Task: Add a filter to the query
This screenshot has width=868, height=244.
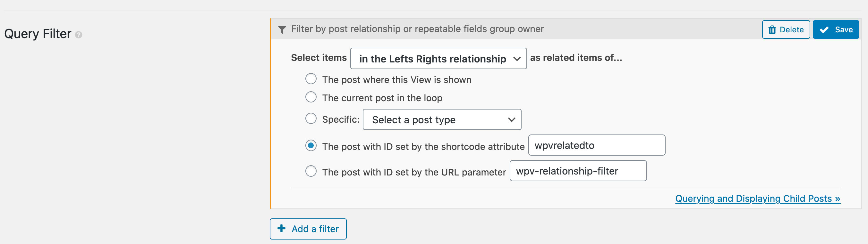Action: coord(308,229)
